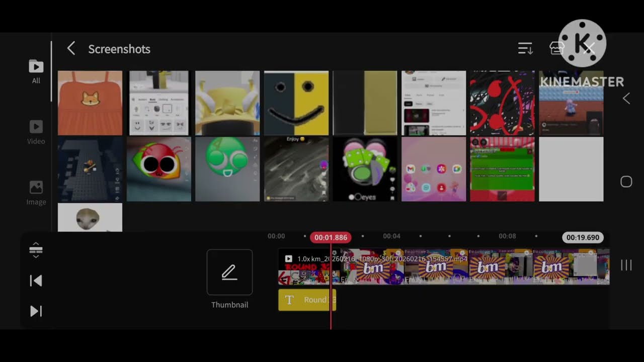644x362 pixels.
Task: Choose the green and red text screenshot
Action: 502,169
